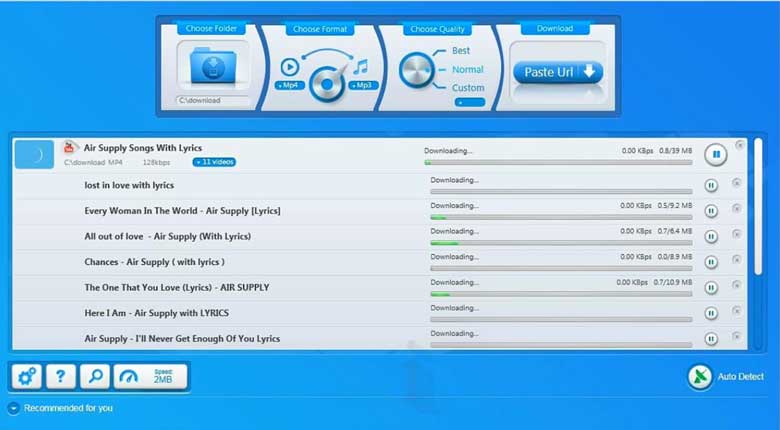The width and height of the screenshot is (780, 430).
Task: Pause The One That You Love download
Action: coord(711,288)
